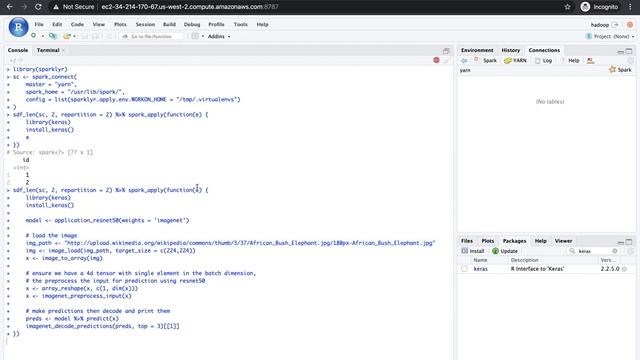Maximize the Console pane icon
640x360 pixels.
(446, 51)
